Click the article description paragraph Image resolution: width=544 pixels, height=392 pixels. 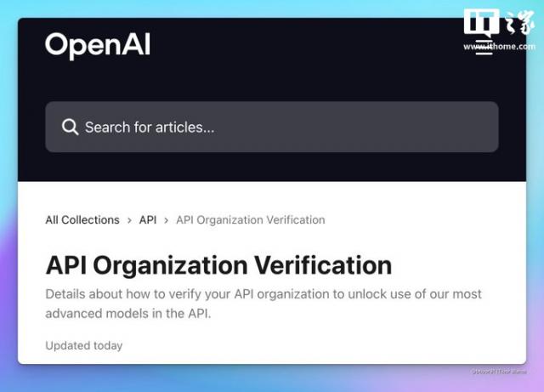click(x=263, y=304)
